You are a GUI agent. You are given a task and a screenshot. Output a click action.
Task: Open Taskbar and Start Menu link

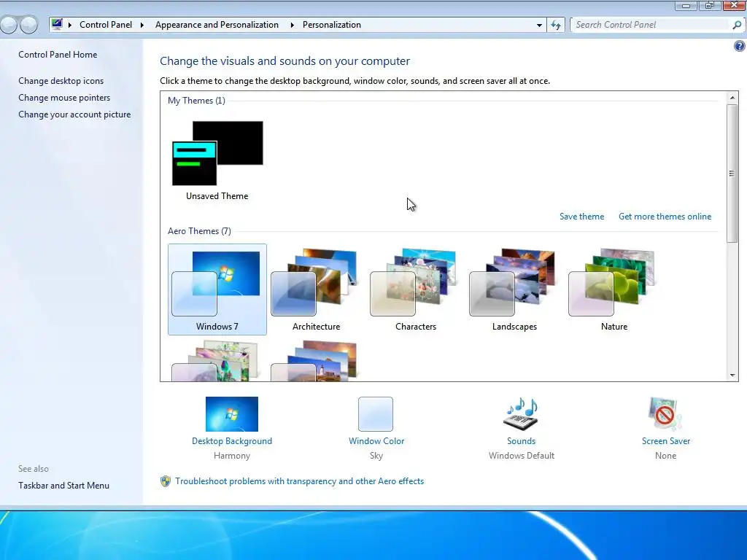(64, 485)
